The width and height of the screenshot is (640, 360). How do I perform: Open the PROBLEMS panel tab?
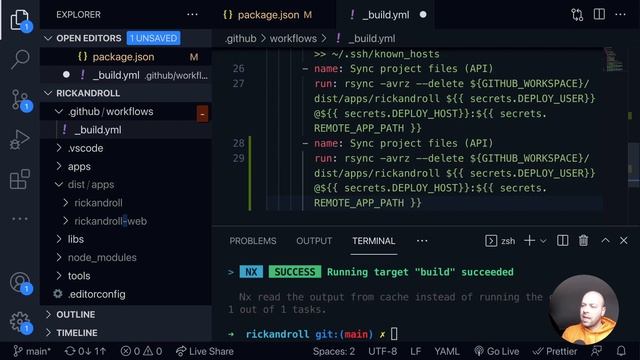coord(253,241)
